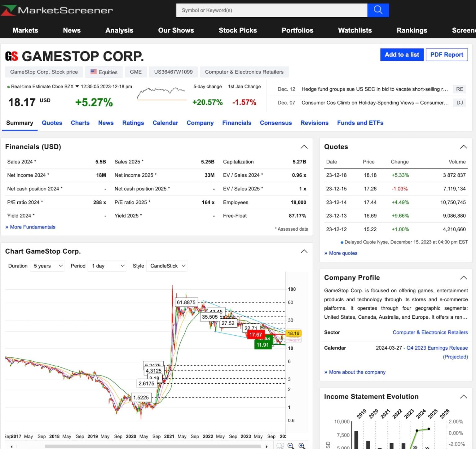Switch to the Charts tab

pos(80,123)
